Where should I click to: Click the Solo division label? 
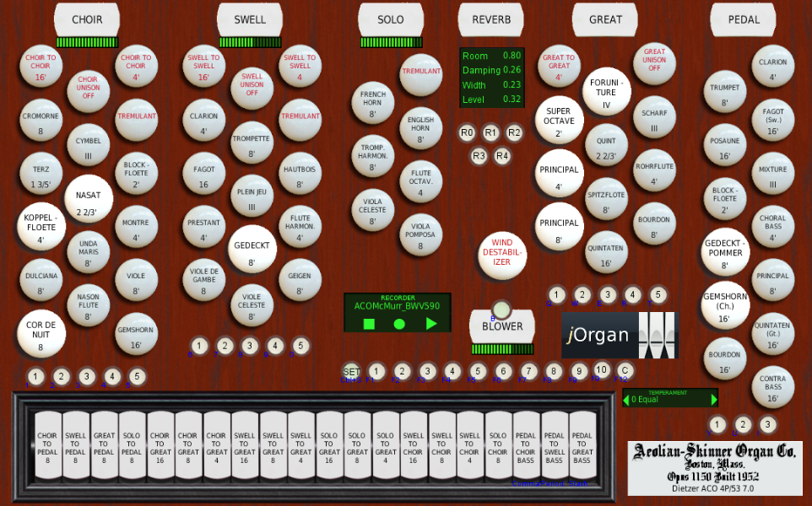coord(390,19)
